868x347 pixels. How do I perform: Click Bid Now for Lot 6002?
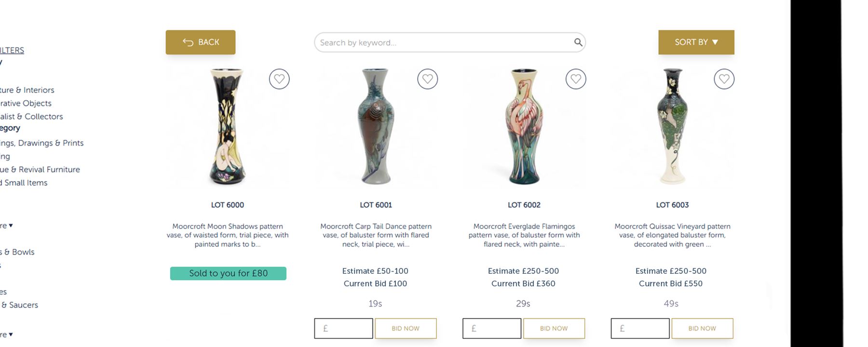coord(554,328)
